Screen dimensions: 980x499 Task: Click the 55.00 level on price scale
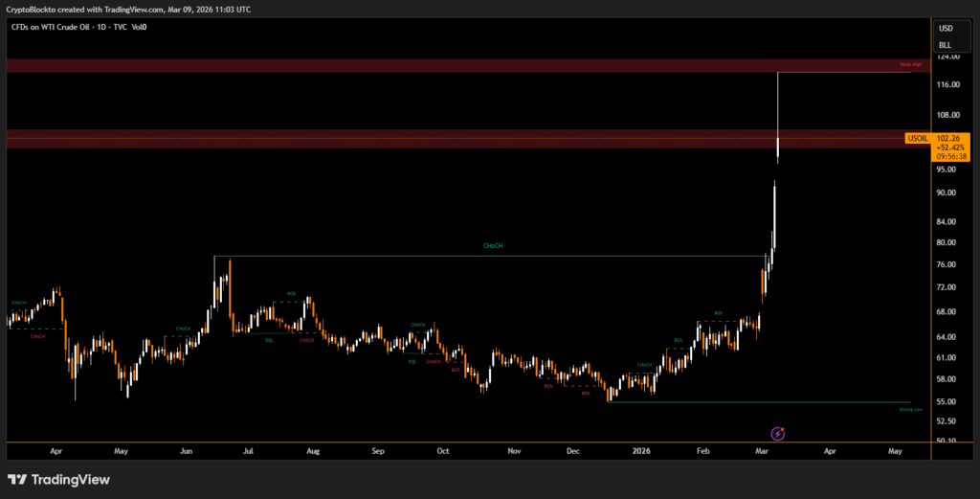948,401
